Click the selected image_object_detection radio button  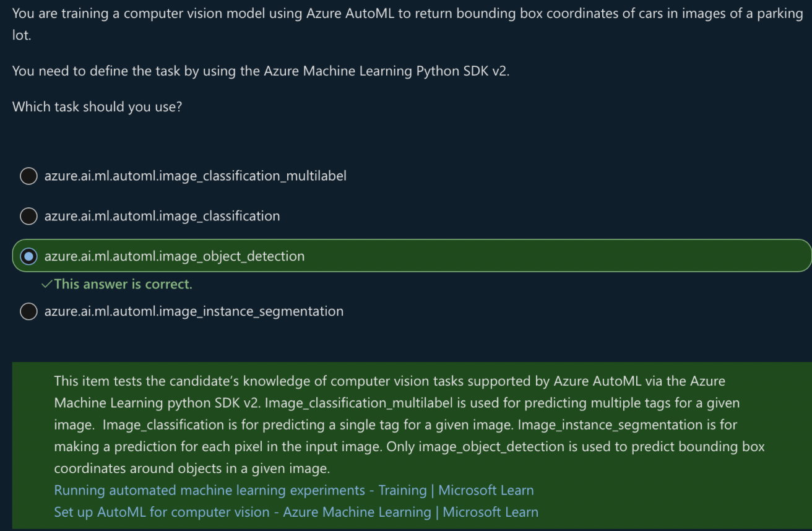point(28,256)
